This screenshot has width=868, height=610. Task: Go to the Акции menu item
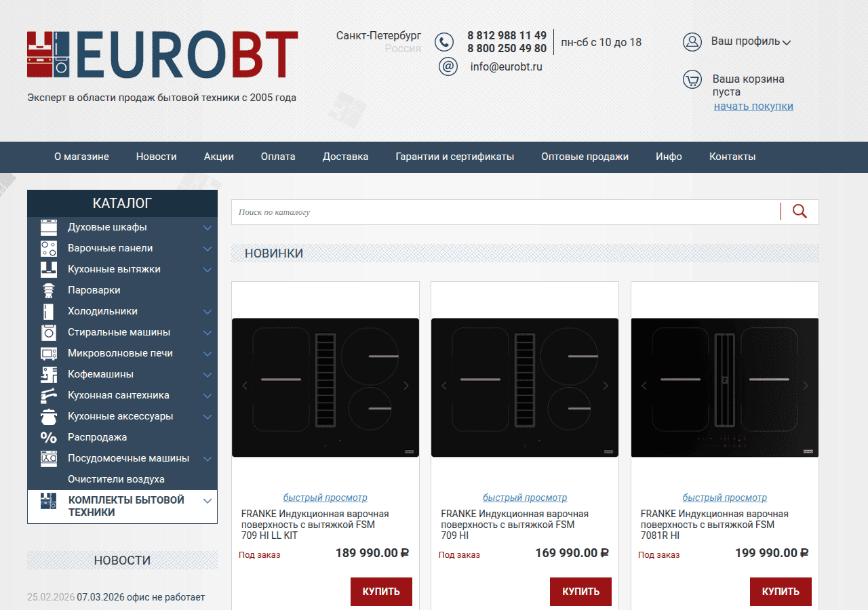point(218,157)
